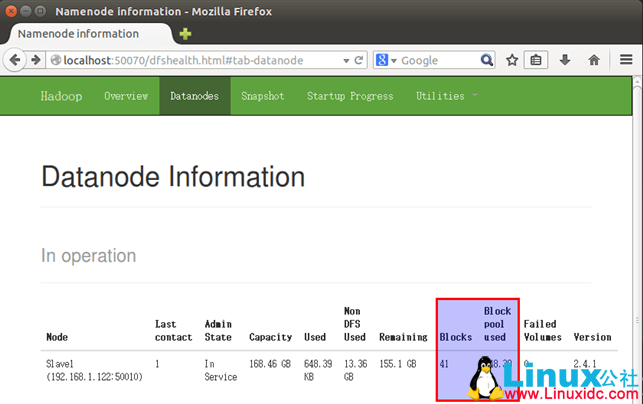The width and height of the screenshot is (643, 404).
Task: Show bookmarks list icon in toolbar
Action: pos(537,60)
